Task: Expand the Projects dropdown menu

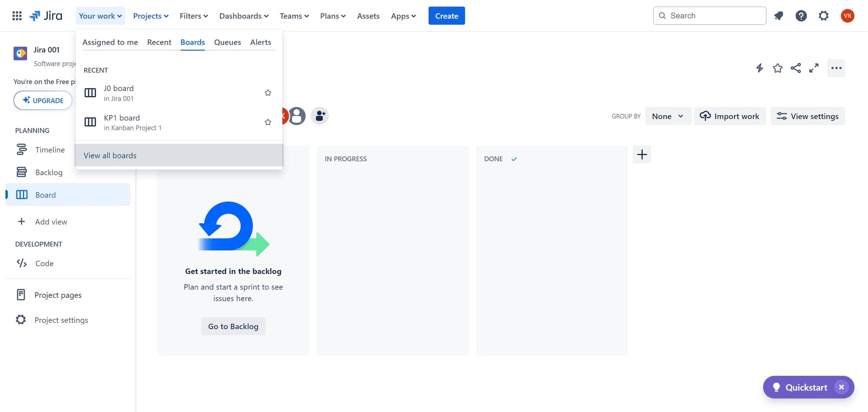Action: coord(150,16)
